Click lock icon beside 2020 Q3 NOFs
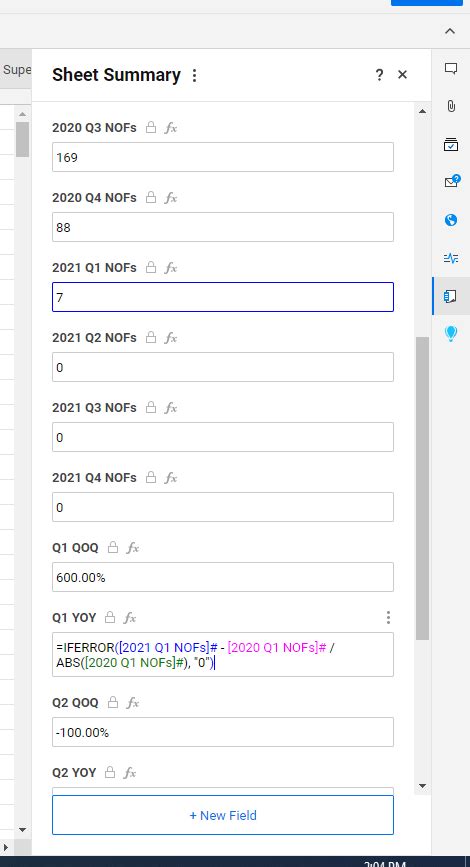470x867 pixels. point(151,128)
